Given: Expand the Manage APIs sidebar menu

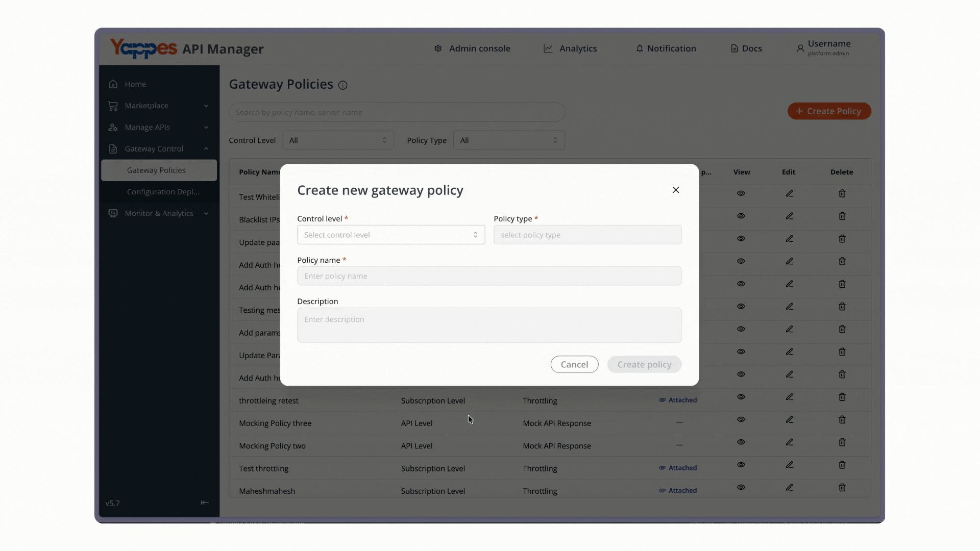Looking at the screenshot, I should click(x=159, y=127).
